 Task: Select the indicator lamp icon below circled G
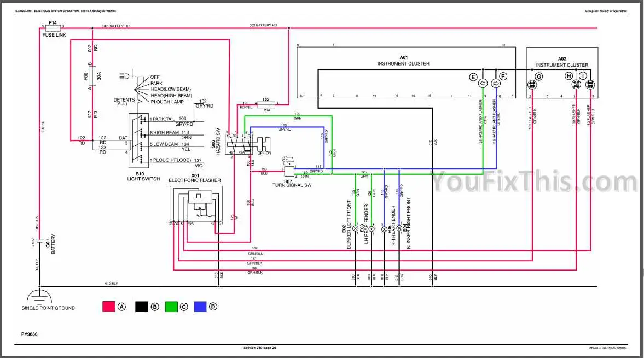click(532, 85)
